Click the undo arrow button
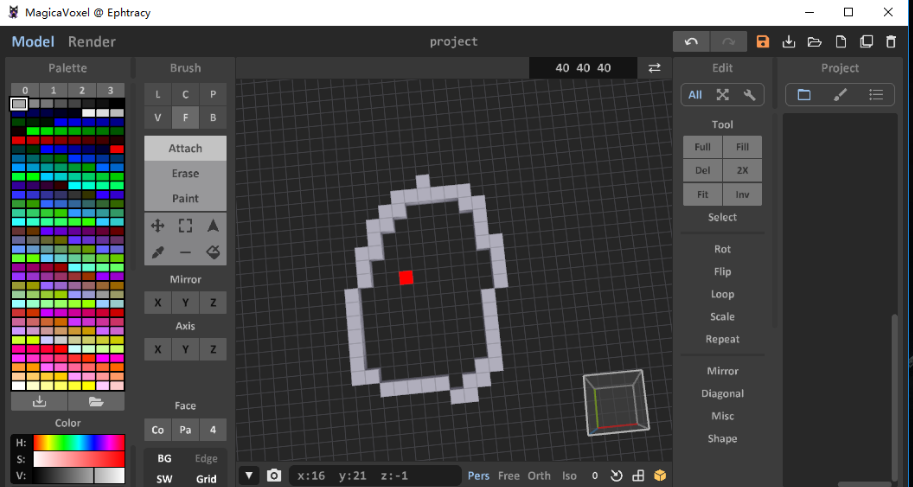 pyautogui.click(x=691, y=41)
